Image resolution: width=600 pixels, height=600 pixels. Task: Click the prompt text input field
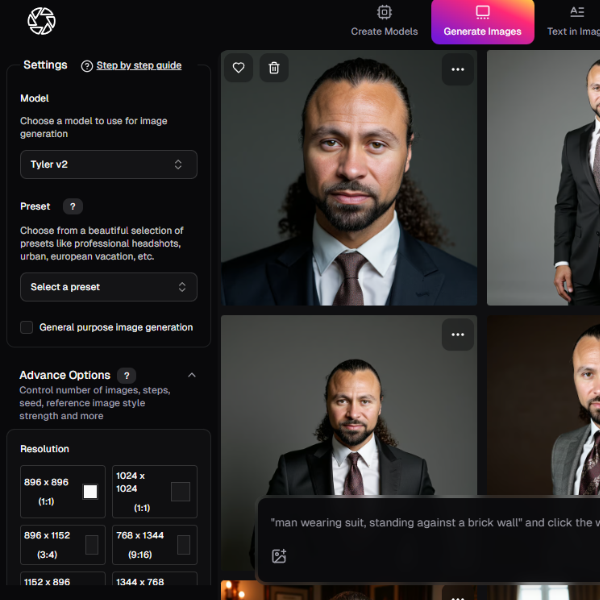pos(430,523)
